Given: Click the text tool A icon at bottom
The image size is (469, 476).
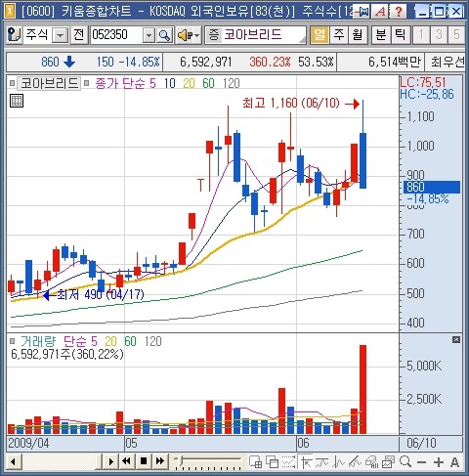Looking at the screenshot, I should pyautogui.click(x=454, y=462).
